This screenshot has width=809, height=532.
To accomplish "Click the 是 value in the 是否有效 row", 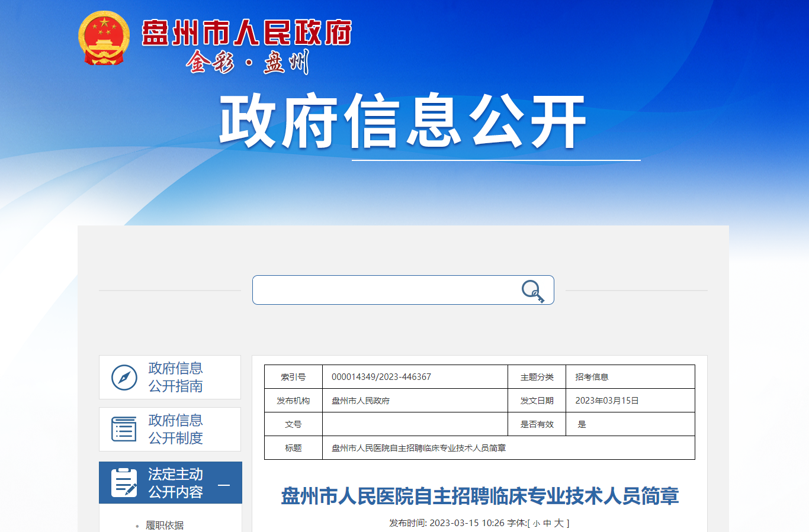I will pos(582,424).
